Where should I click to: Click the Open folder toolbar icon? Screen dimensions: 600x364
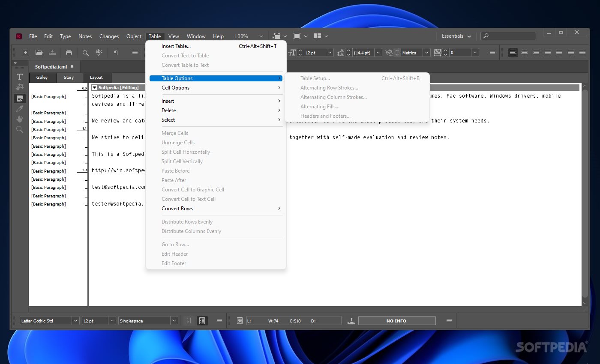[x=39, y=53]
